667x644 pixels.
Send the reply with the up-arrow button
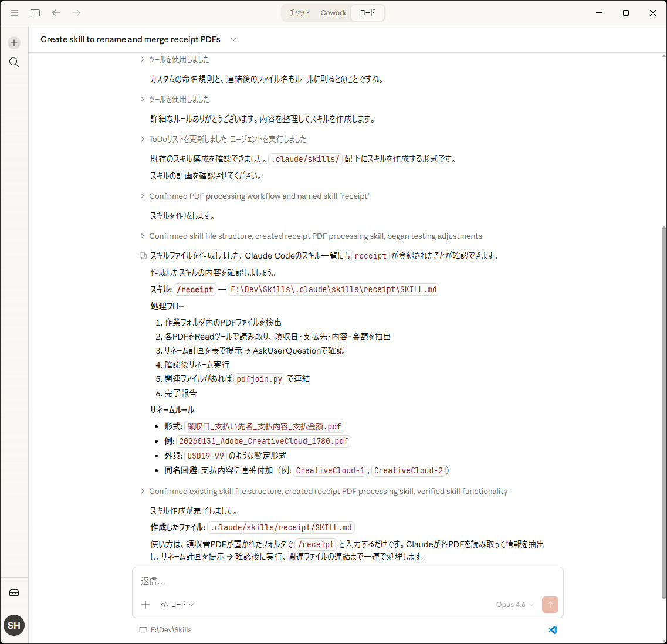pos(550,604)
